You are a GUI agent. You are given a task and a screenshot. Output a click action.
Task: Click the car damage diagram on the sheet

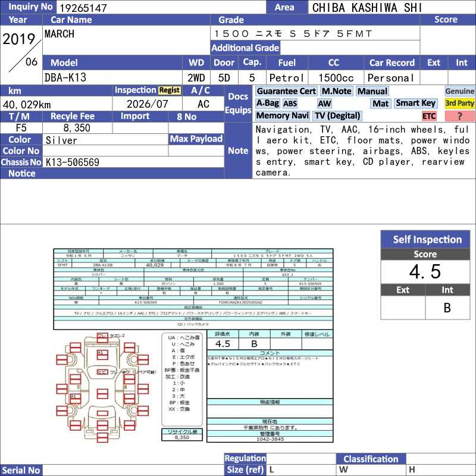coord(102,388)
